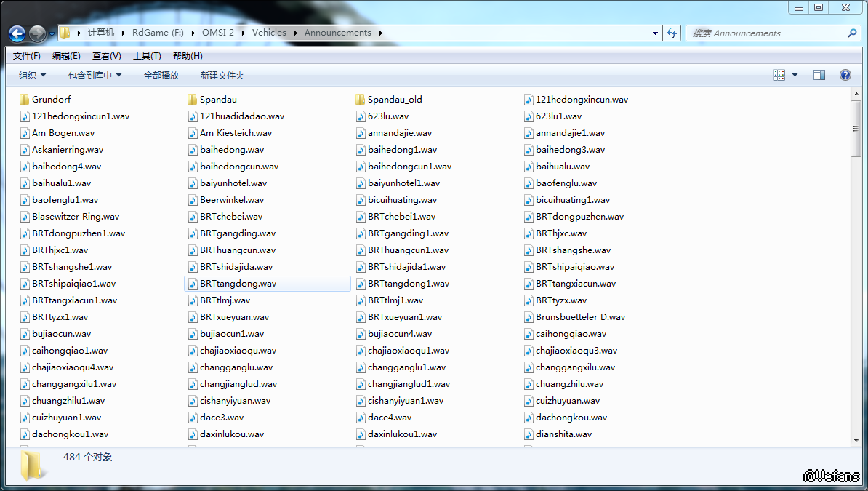
Task: Click the vertical scrollbar thumb
Action: pos(856,129)
